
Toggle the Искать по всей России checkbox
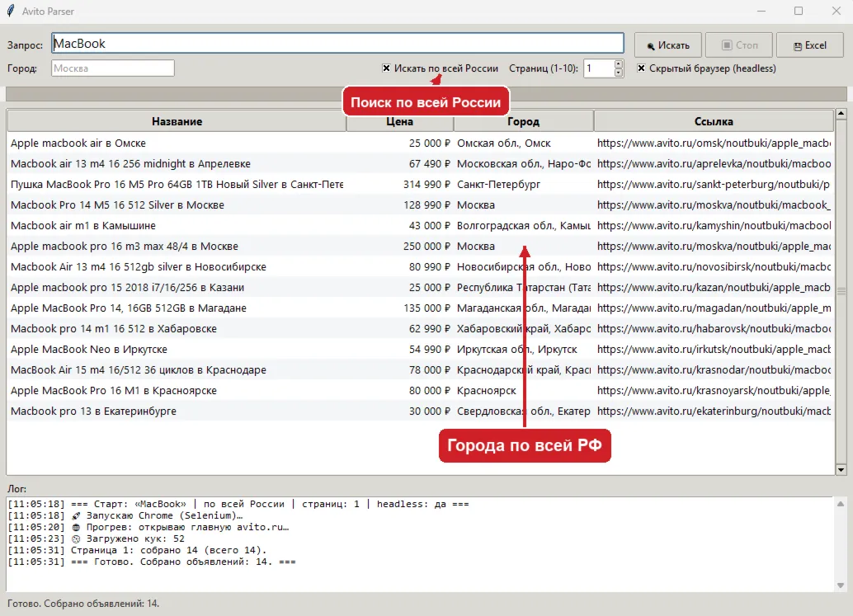click(386, 68)
